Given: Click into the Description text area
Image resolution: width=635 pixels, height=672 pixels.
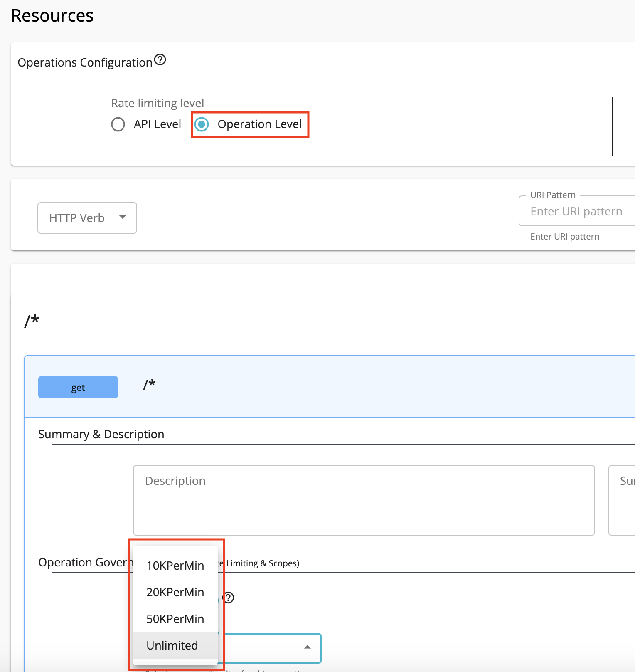Looking at the screenshot, I should click(x=364, y=500).
